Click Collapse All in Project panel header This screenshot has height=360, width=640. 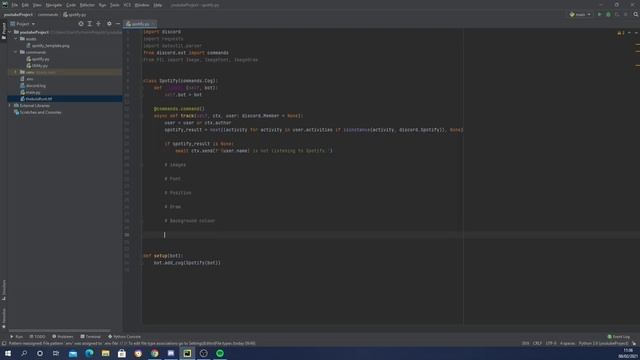pyautogui.click(x=98, y=24)
